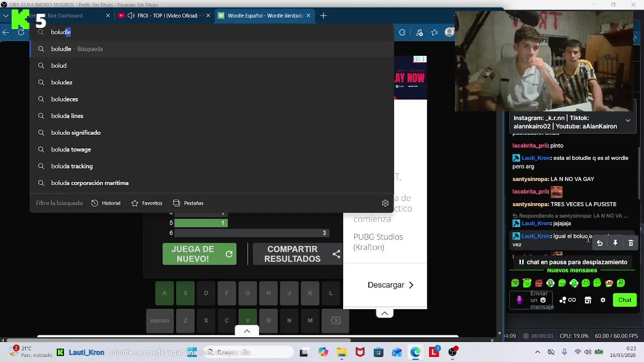
Task: Filter suggestions by Pestañas
Action: click(188, 203)
